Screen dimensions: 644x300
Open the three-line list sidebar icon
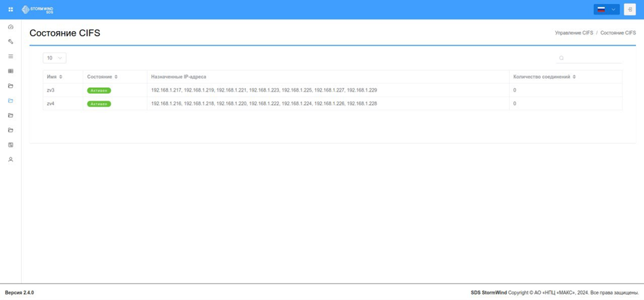pyautogui.click(x=11, y=56)
